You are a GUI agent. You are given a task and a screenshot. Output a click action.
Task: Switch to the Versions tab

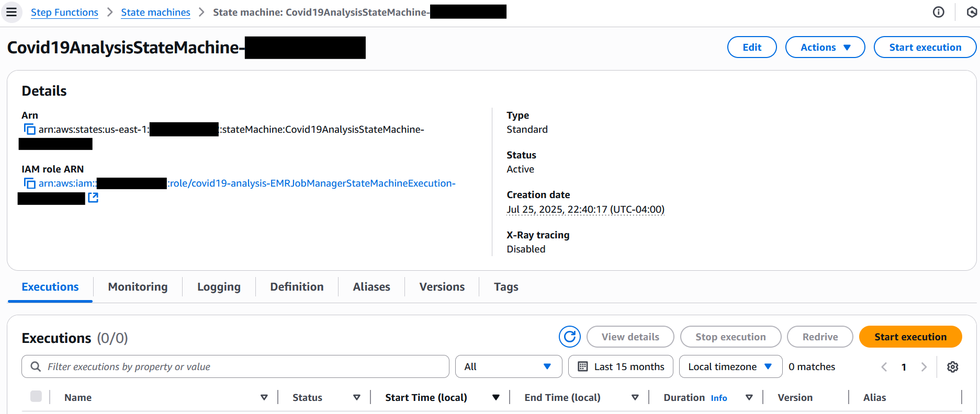pos(442,286)
